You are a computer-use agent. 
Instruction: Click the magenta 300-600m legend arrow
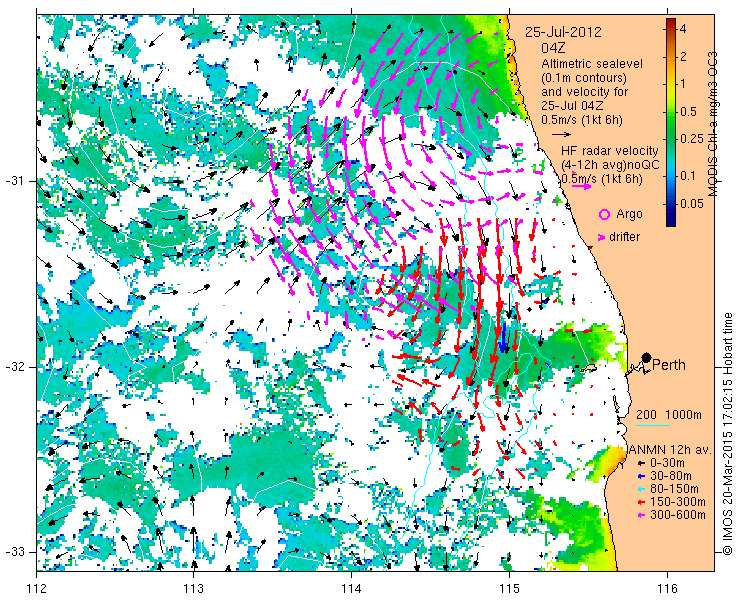pos(640,515)
